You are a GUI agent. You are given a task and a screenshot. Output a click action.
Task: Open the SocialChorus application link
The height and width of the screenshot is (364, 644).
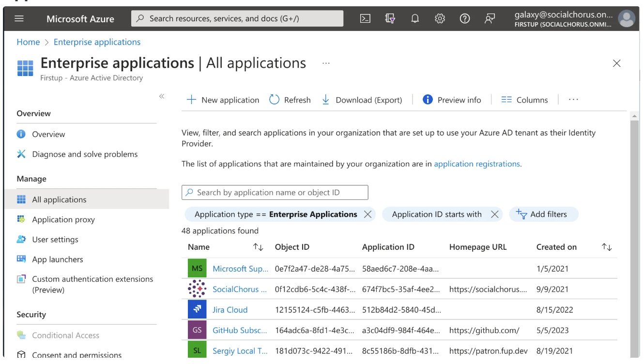[x=240, y=289]
